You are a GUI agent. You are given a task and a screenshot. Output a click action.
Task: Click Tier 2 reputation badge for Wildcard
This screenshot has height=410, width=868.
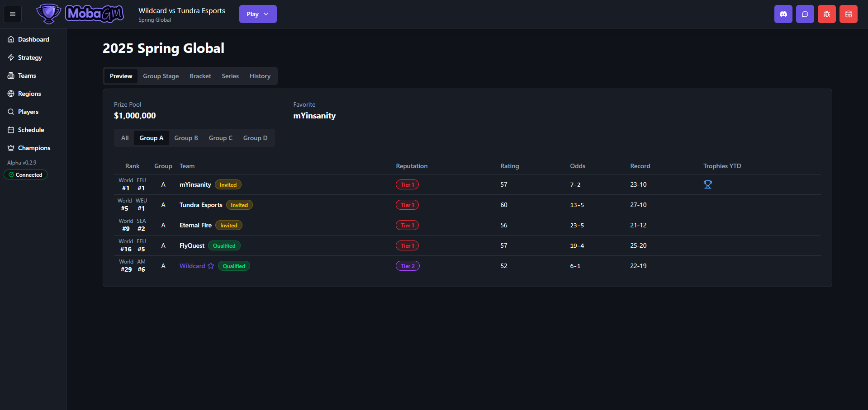(x=407, y=266)
